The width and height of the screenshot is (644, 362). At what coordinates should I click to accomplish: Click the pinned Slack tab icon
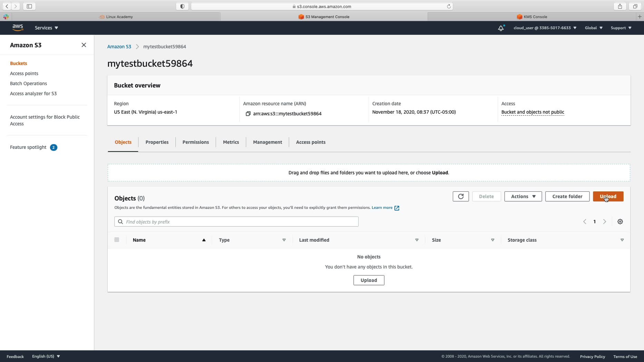pos(6,17)
